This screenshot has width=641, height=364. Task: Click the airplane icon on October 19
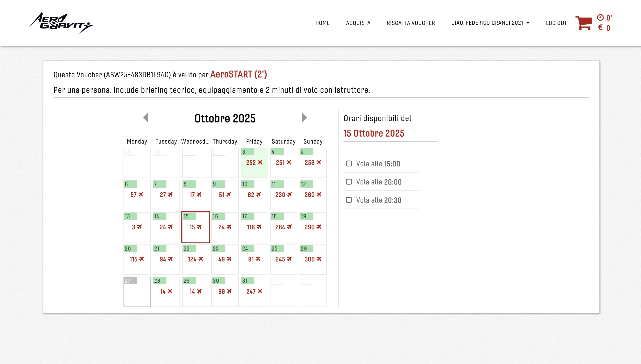coord(319,227)
